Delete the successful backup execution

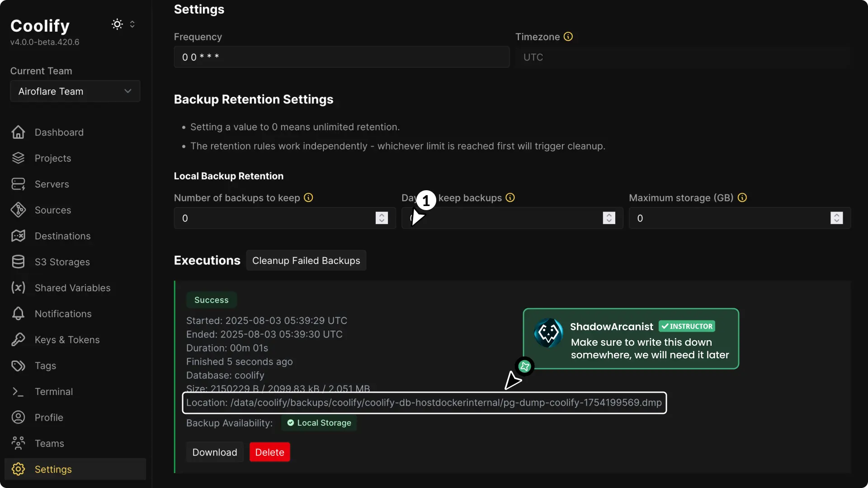[x=269, y=452]
